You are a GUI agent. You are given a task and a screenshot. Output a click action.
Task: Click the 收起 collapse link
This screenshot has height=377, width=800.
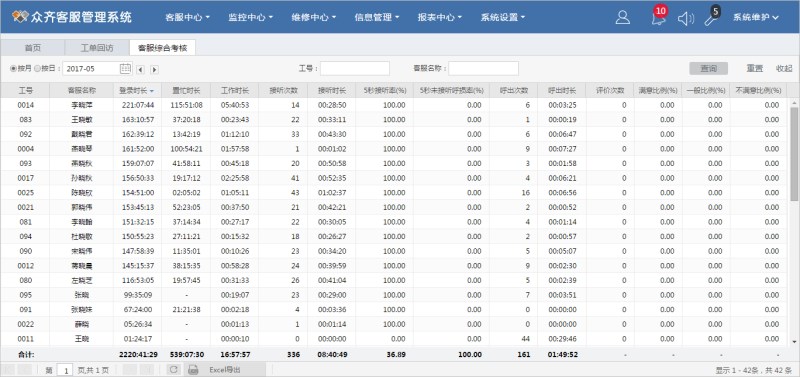[x=784, y=68]
